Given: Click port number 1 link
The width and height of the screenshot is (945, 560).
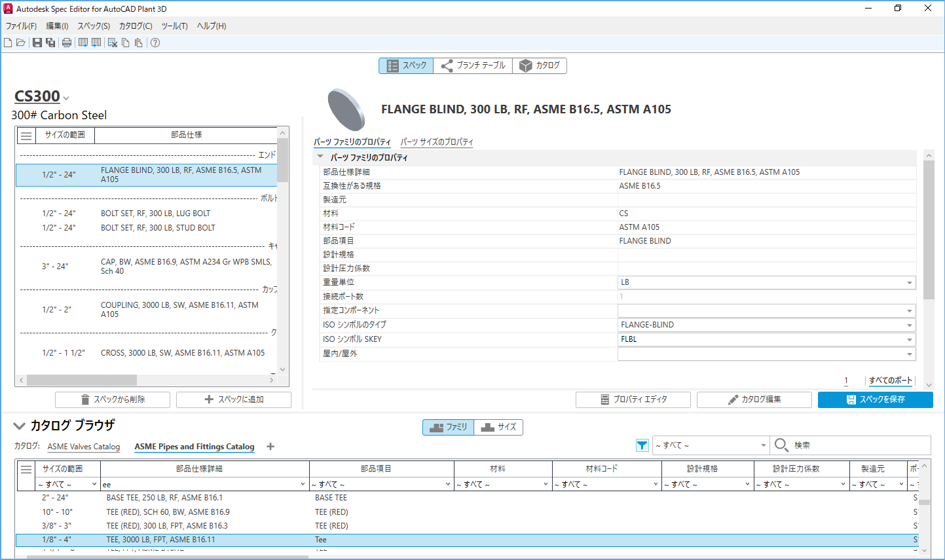Looking at the screenshot, I should pos(846,381).
